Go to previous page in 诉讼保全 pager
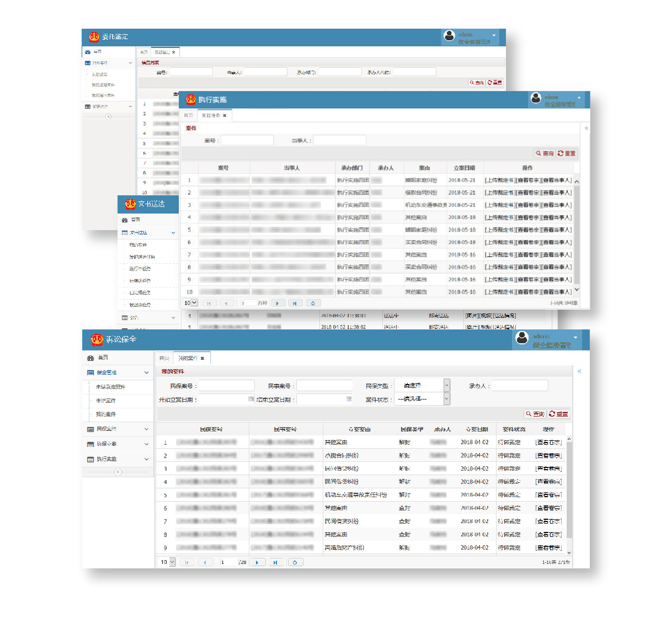The height and width of the screenshot is (623, 672). click(205, 562)
